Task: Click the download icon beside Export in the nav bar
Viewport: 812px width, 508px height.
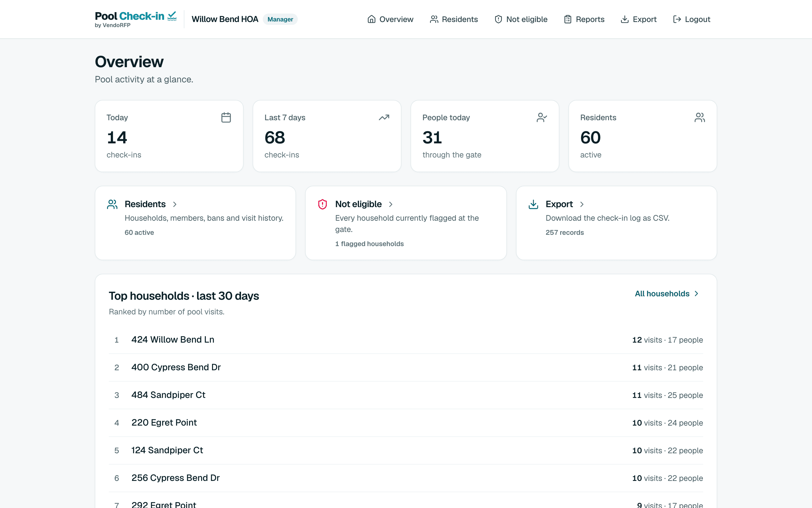Action: pyautogui.click(x=625, y=19)
